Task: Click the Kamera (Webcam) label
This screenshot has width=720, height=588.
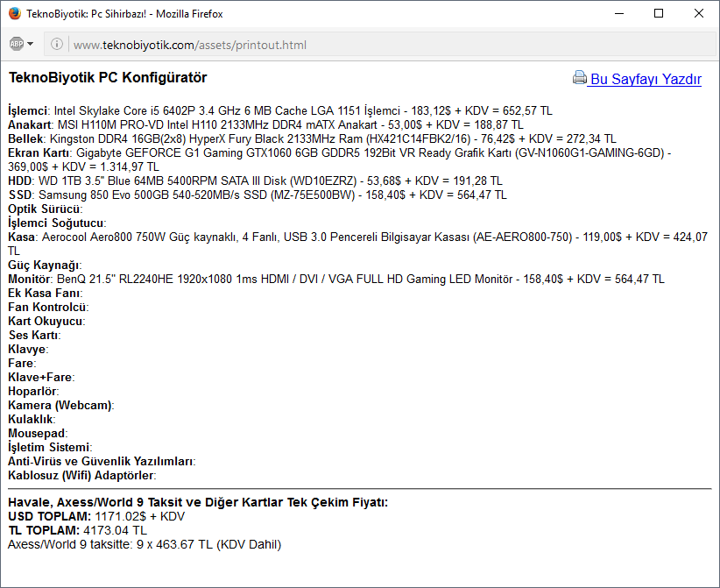Action: 60,405
